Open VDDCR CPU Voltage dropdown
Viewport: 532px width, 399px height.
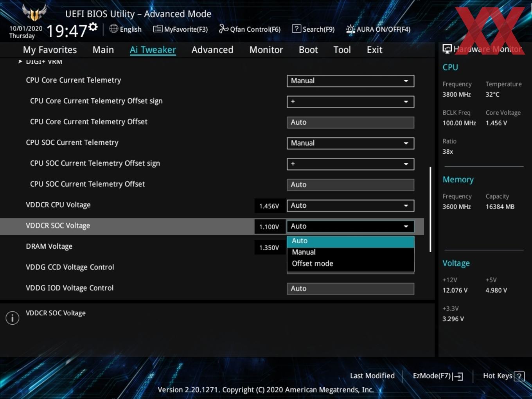350,205
